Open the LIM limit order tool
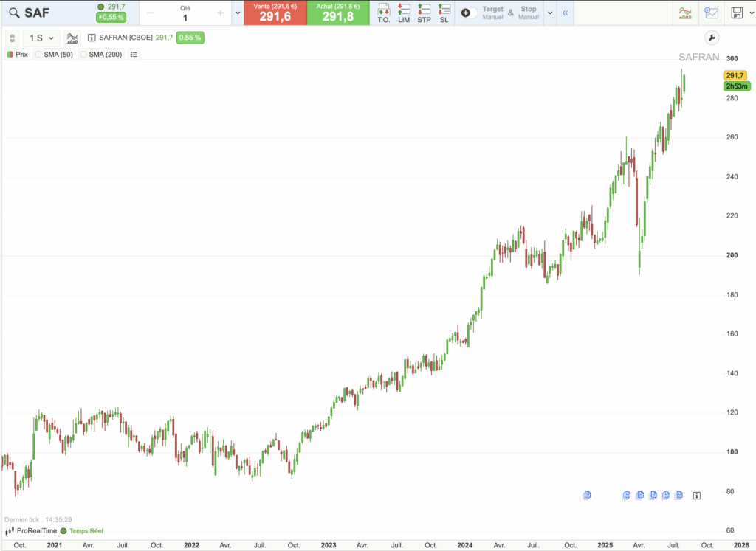 (404, 13)
